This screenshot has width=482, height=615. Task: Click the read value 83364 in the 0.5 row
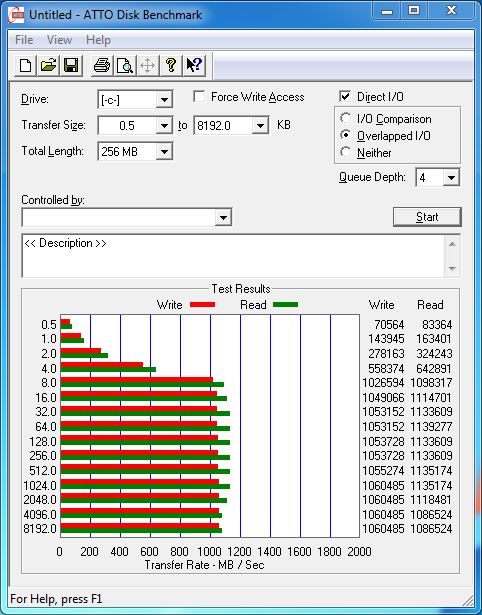pyautogui.click(x=437, y=325)
